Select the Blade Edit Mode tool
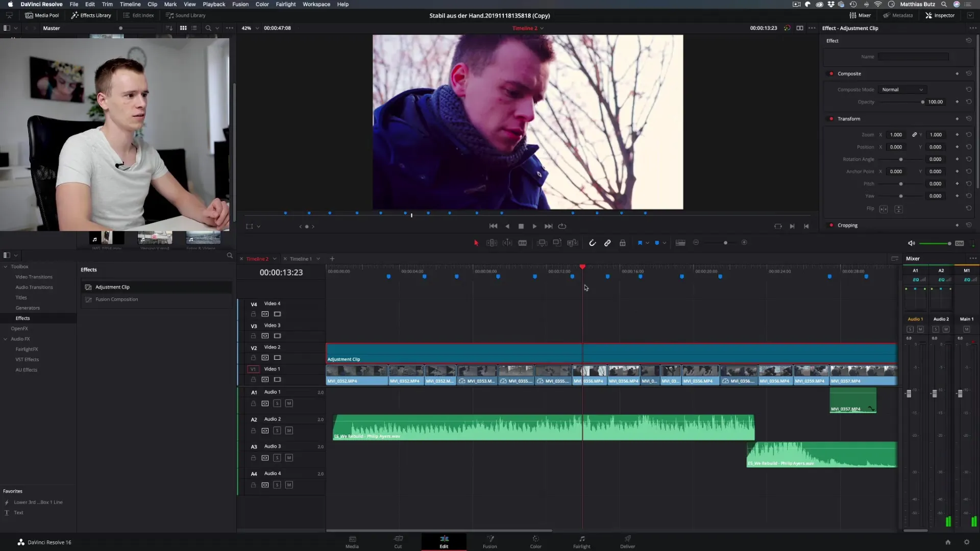 [523, 243]
